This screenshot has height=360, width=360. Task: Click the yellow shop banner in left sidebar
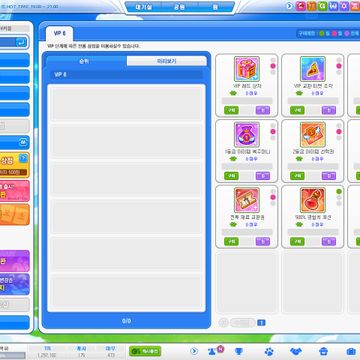15,165
